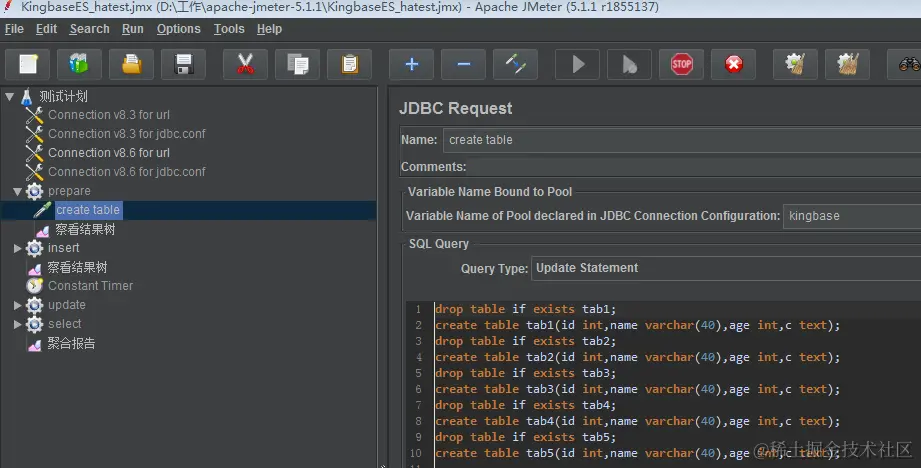
Task: Expand all nodes with plus icon
Action: point(412,64)
